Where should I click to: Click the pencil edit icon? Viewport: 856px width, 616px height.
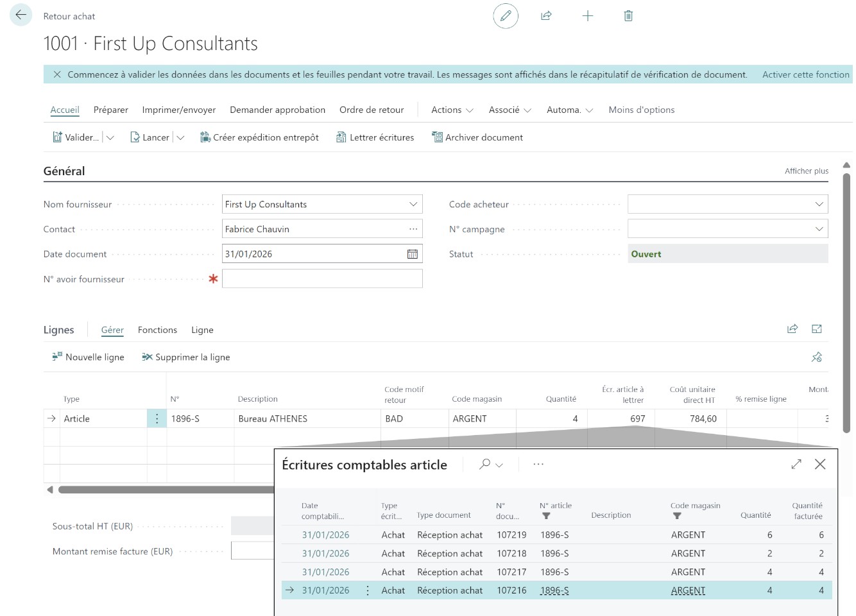[506, 16]
